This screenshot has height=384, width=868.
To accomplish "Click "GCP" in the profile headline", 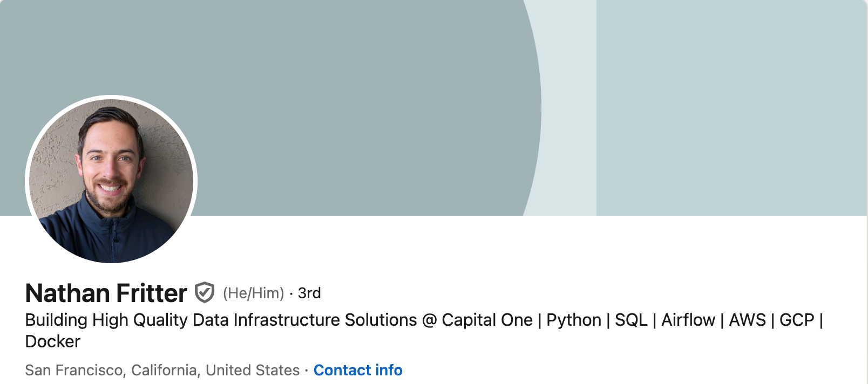I will pos(797,320).
